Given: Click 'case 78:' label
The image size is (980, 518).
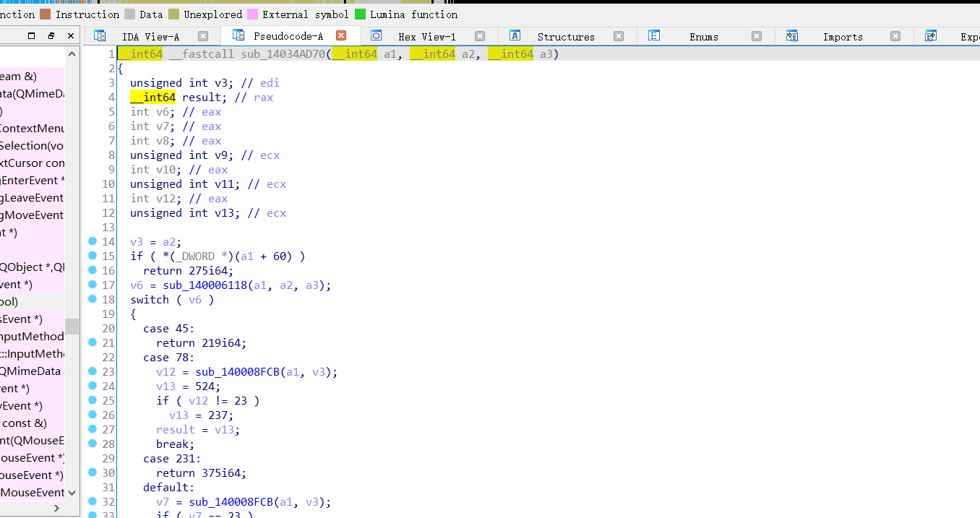Looking at the screenshot, I should 169,358.
